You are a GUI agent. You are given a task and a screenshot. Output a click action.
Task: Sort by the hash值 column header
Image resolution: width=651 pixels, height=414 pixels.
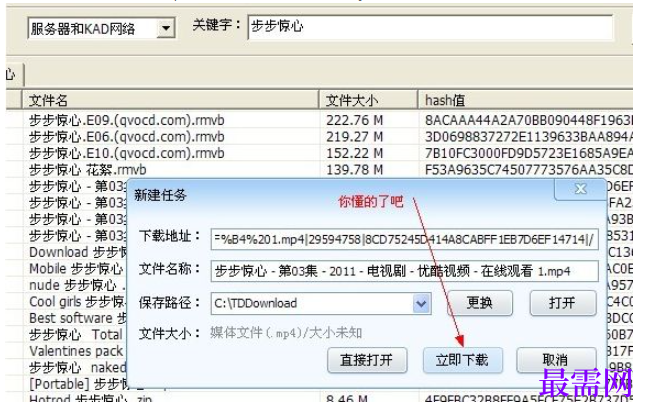point(526,100)
